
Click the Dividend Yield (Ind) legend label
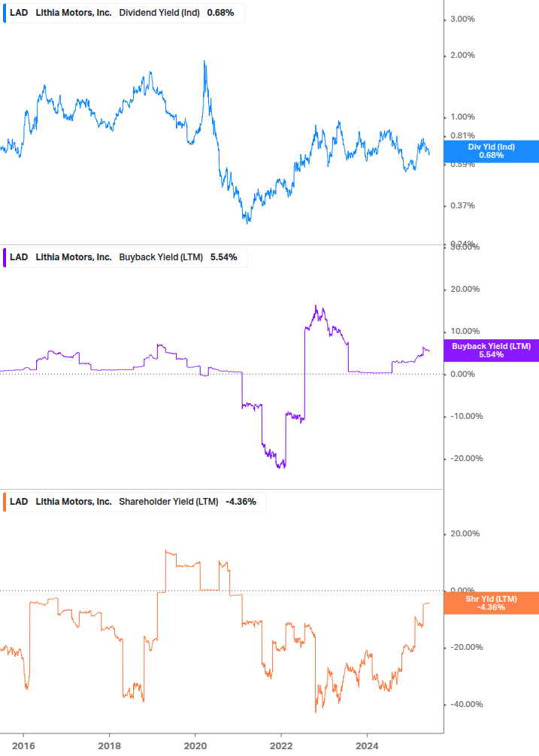[159, 13]
